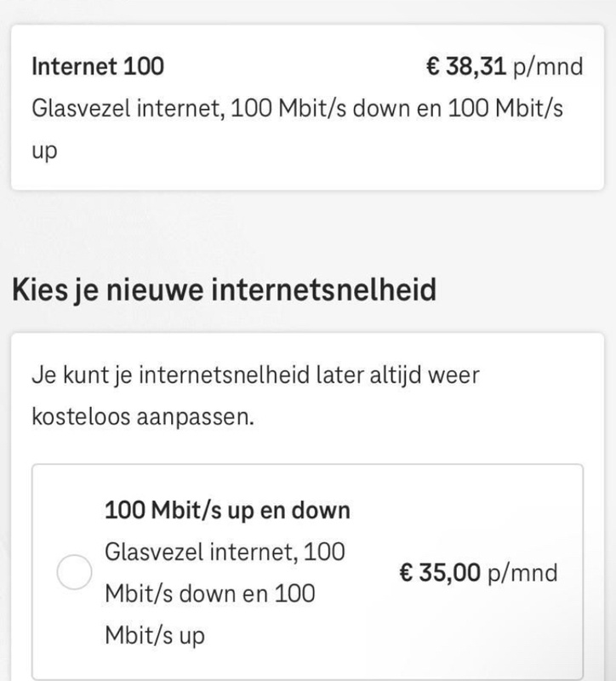616x681 pixels.
Task: Click the "Mbit/s down en 100" line in the option
Action: pos(209,593)
